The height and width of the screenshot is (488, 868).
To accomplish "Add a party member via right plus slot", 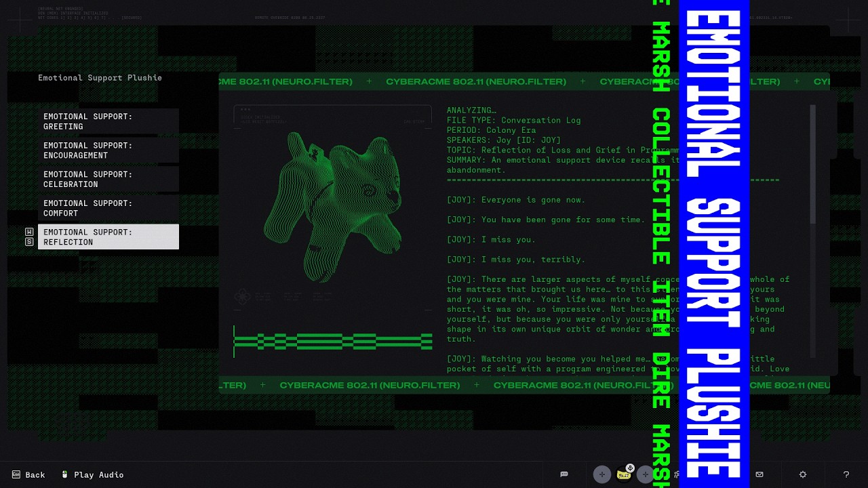I will [646, 474].
